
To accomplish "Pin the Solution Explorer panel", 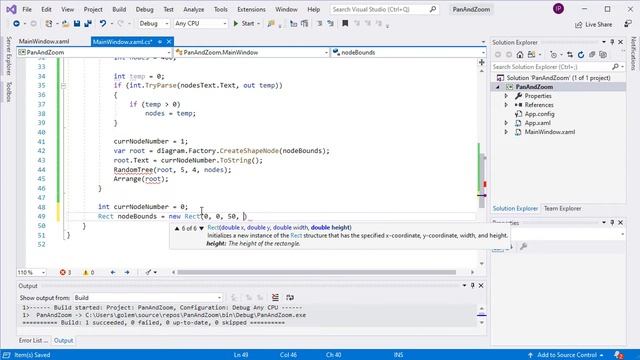I will tap(612, 42).
